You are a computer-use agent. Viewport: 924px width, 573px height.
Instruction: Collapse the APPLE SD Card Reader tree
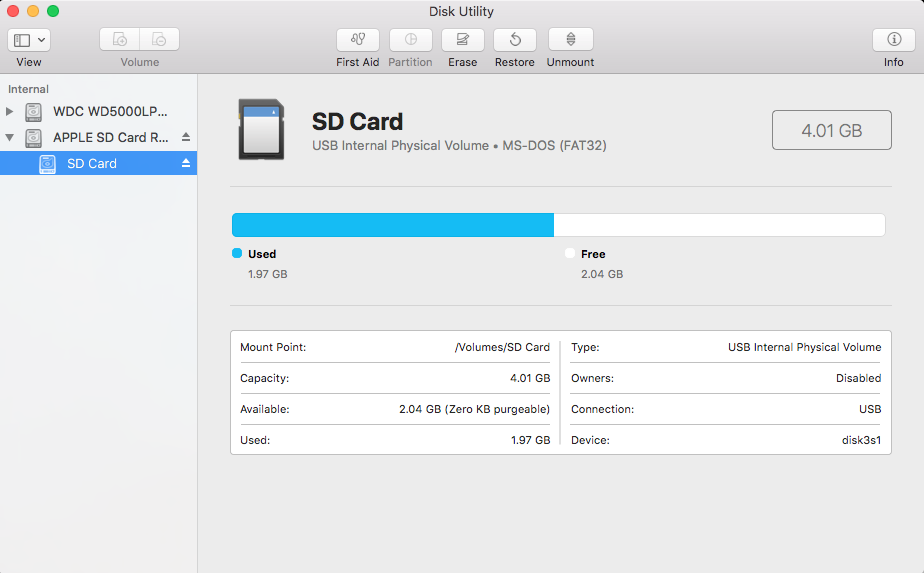[10, 138]
